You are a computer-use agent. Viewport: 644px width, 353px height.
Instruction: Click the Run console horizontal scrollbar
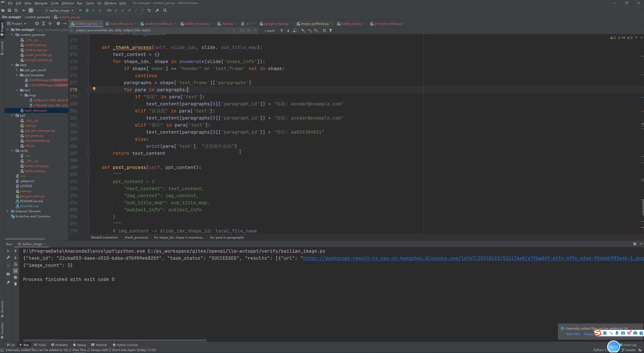pos(115,340)
